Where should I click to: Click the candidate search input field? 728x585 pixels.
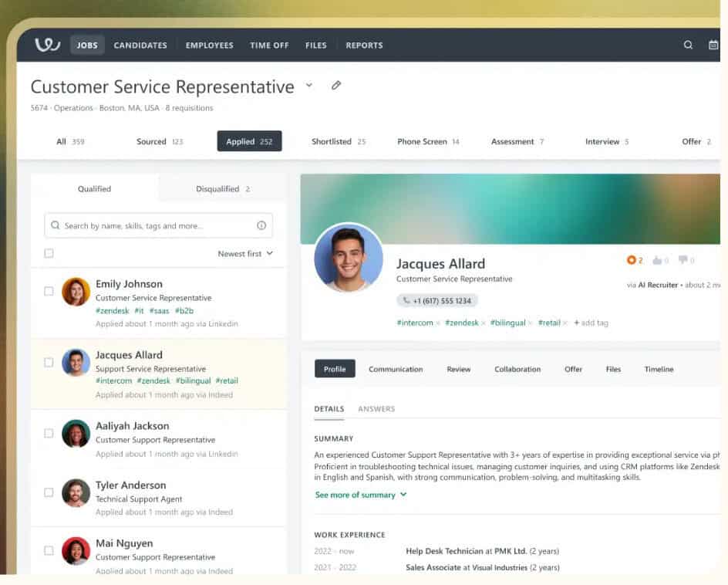point(154,226)
